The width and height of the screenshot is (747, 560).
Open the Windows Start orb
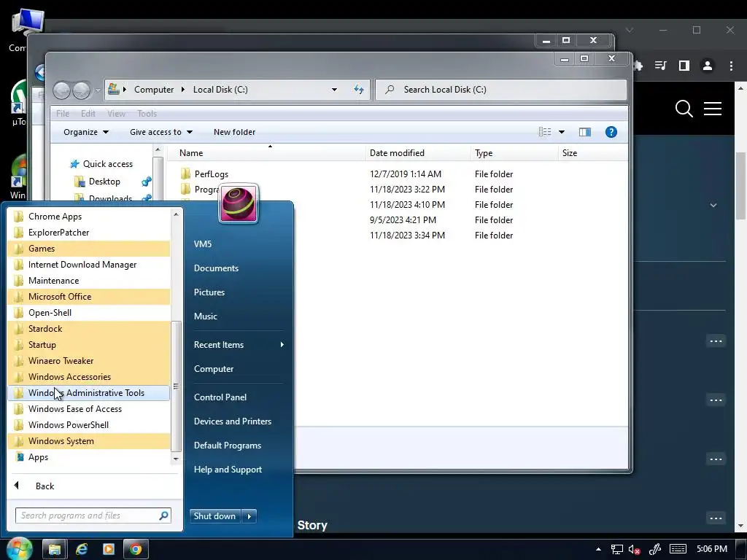(x=19, y=548)
